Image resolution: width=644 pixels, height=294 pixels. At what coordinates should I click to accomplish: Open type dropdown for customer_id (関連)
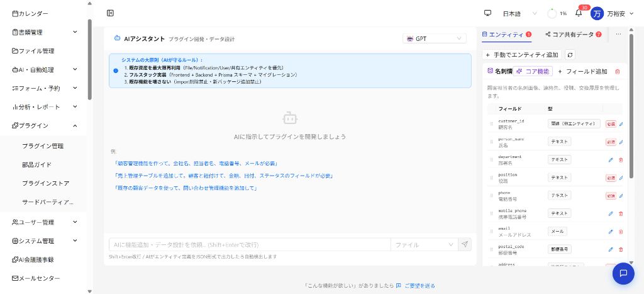pyautogui.click(x=574, y=124)
